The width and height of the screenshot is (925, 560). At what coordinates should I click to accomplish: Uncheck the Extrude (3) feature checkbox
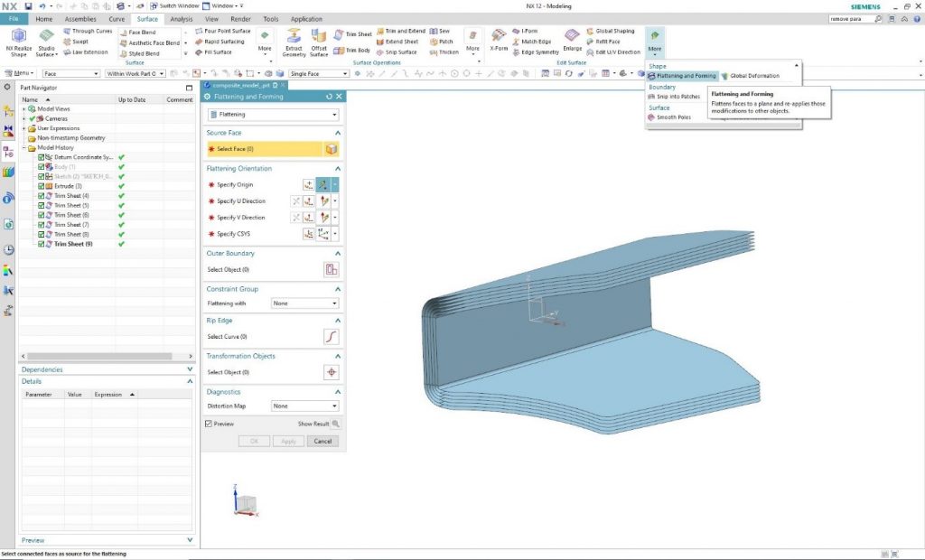pyautogui.click(x=42, y=186)
